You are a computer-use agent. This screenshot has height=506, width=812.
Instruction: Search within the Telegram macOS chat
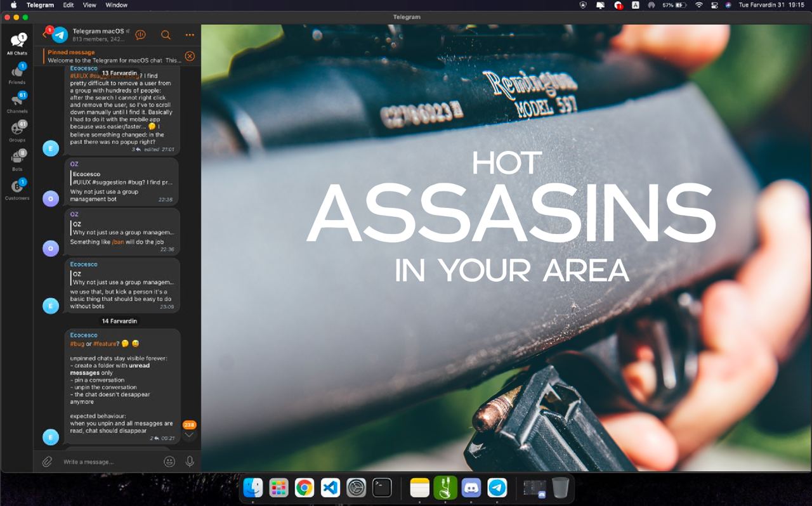click(166, 35)
